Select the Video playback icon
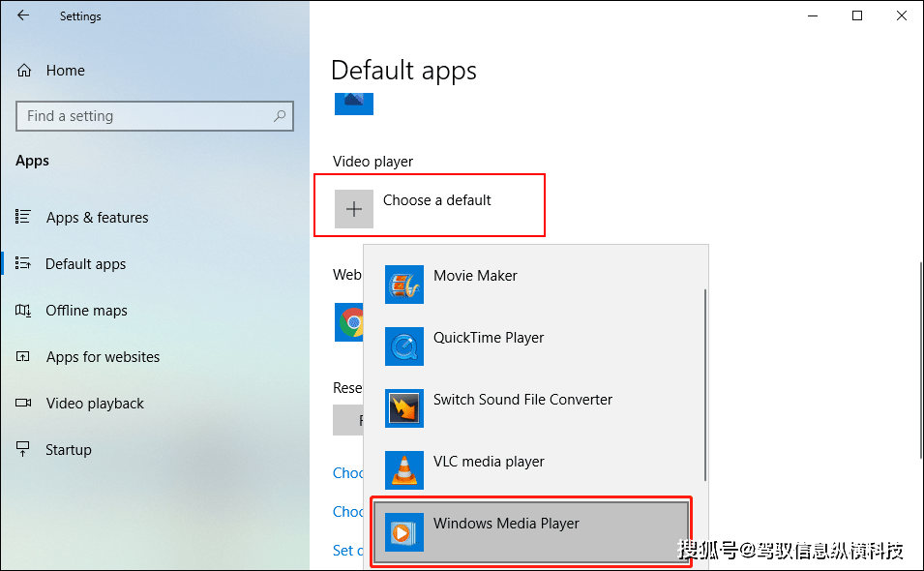Image resolution: width=924 pixels, height=571 pixels. point(23,403)
